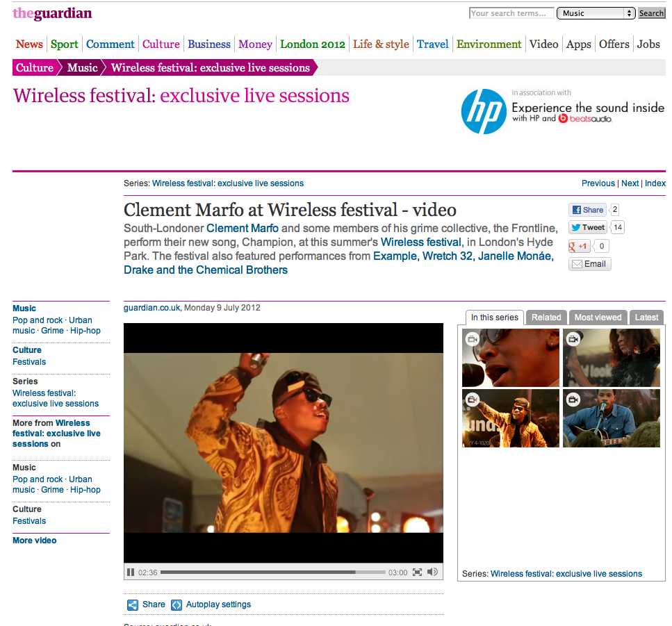
Task: Click the video progress bar
Action: (x=273, y=572)
